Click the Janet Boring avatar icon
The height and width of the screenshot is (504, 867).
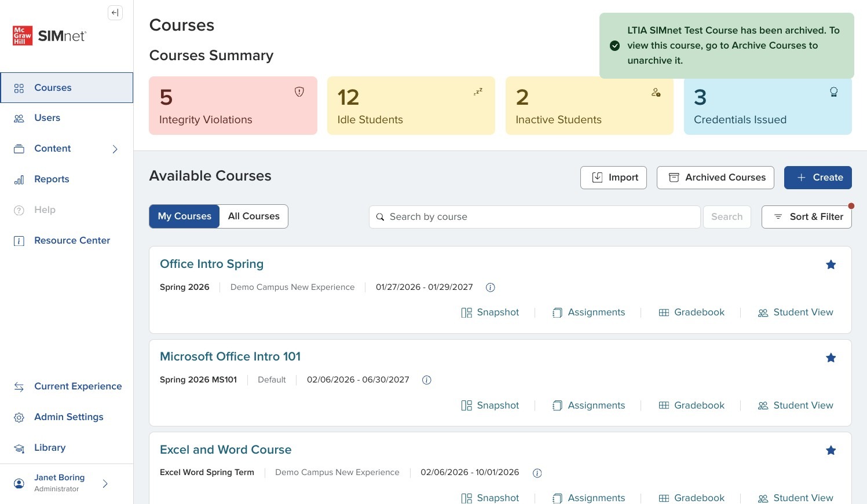[19, 484]
